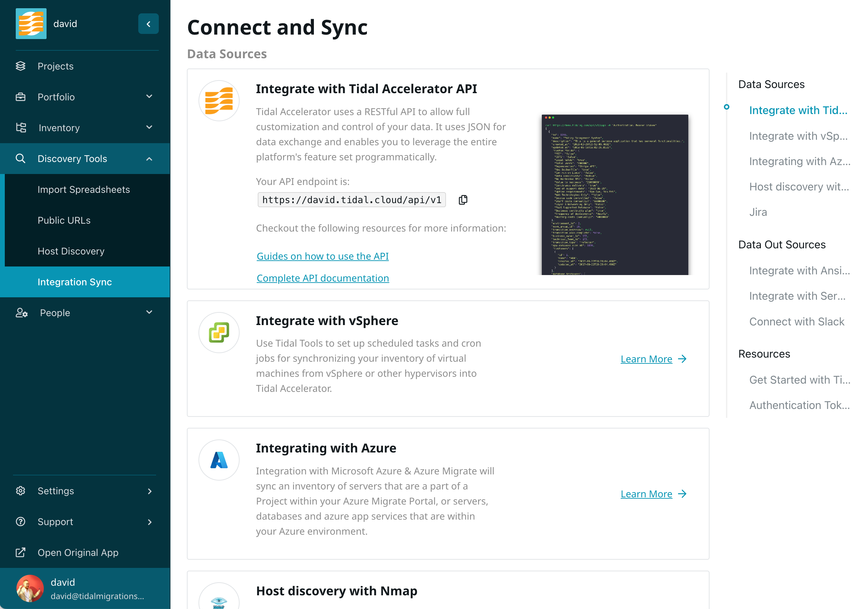Select Integration Sync menu item

coord(85,282)
